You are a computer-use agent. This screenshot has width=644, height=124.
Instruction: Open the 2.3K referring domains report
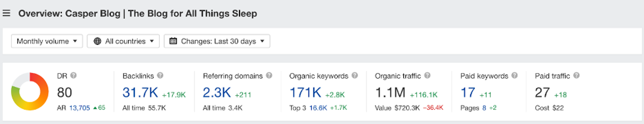coord(217,92)
